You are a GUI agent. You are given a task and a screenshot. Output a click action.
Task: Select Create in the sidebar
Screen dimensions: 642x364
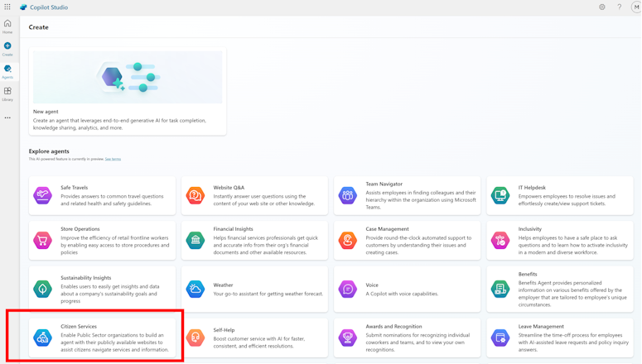7,49
